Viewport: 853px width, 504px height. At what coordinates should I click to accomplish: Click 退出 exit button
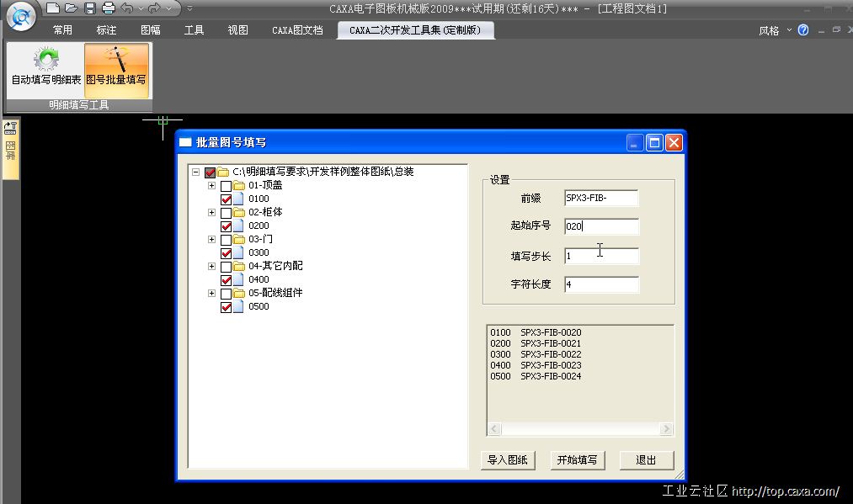click(x=647, y=460)
